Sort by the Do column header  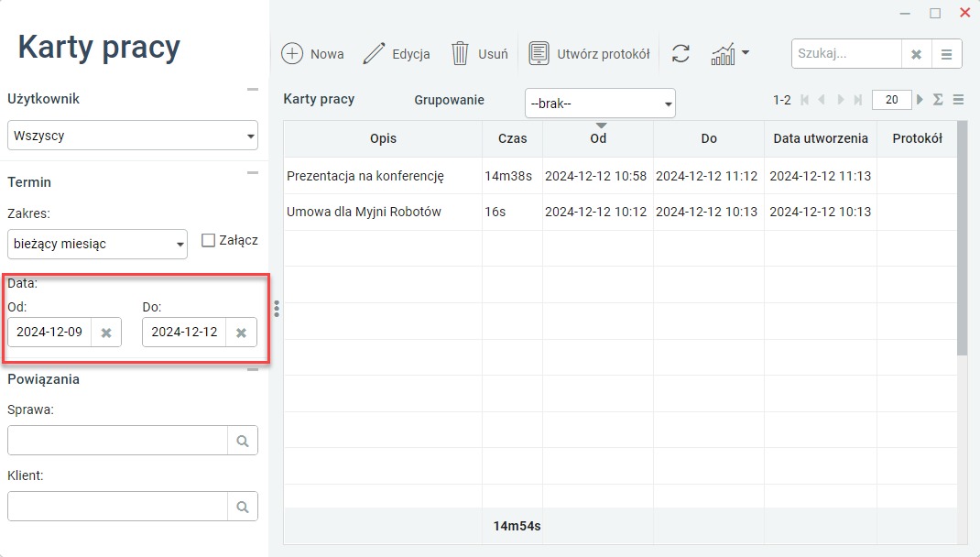[709, 138]
